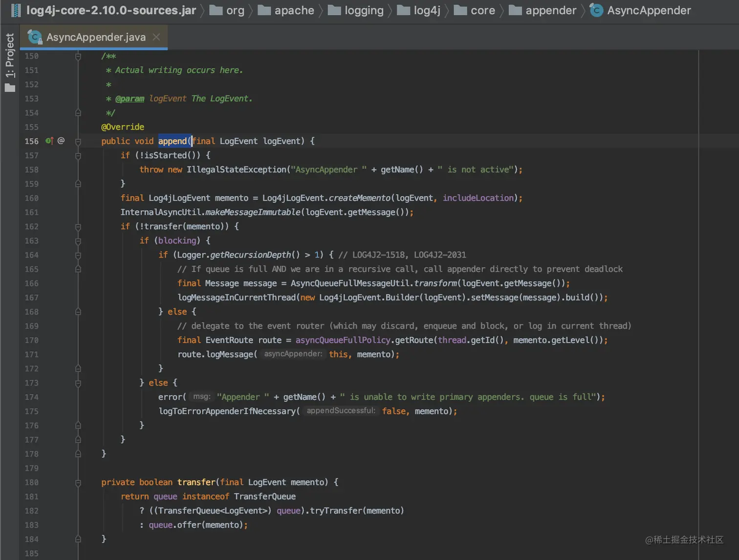
Task: Close the AsyncAppender.java tab
Action: (156, 37)
